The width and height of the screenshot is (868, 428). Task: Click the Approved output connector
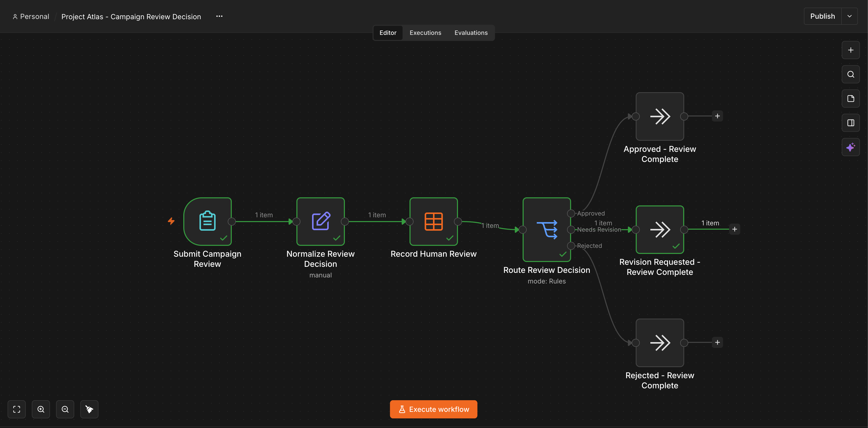(x=571, y=213)
